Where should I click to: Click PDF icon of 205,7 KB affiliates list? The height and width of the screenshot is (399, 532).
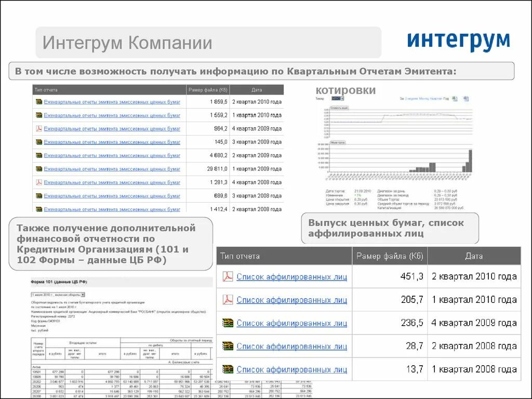pos(228,300)
